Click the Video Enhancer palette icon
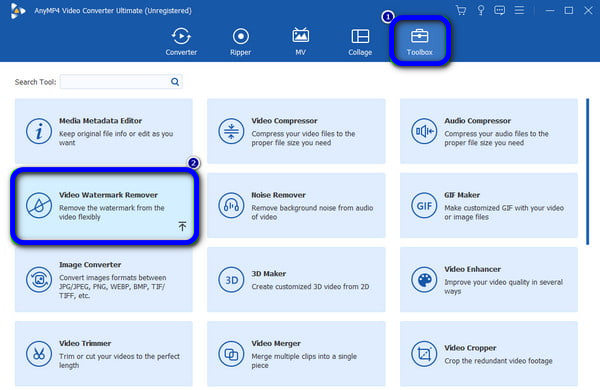Viewport: 600px width, 390px height. coord(424,280)
